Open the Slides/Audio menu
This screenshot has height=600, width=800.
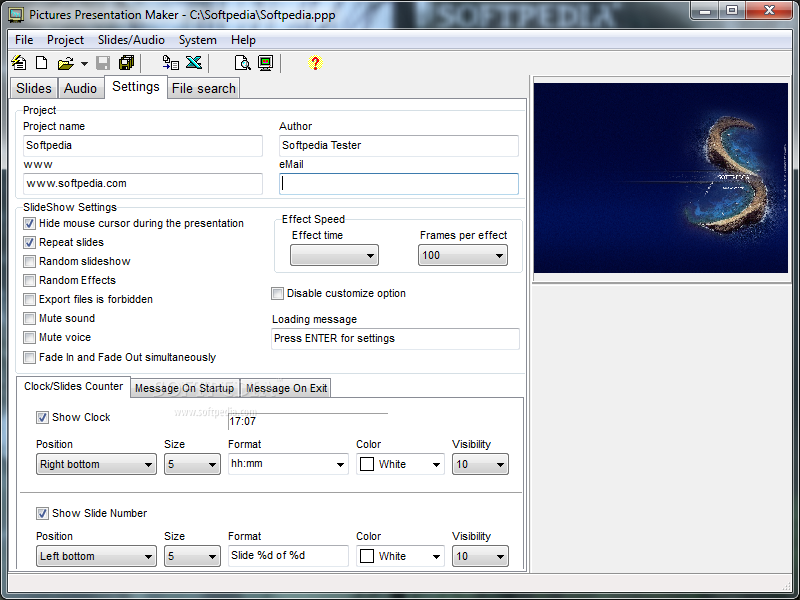[131, 40]
